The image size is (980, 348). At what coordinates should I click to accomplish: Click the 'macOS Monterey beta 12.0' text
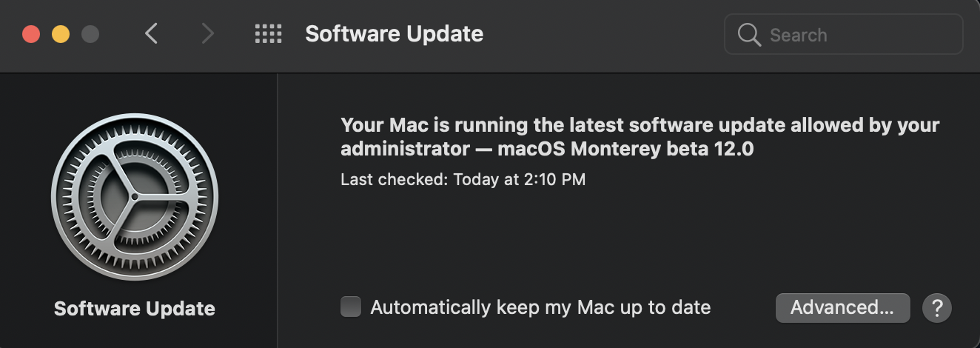pos(625,149)
